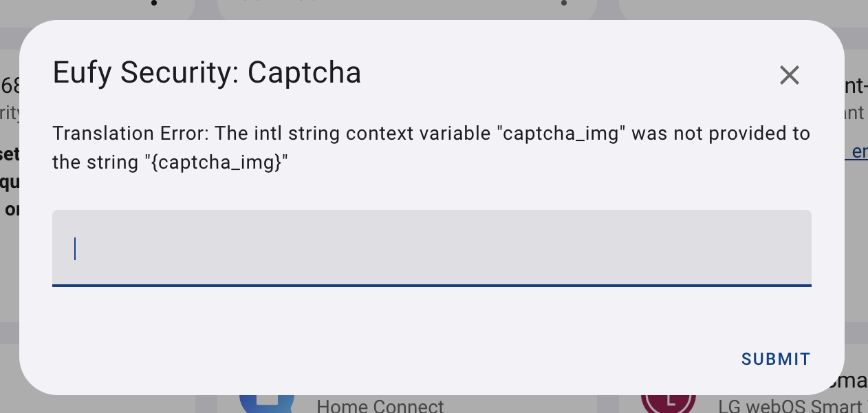Click the dark dot indicator above the dialog right side

click(563, 4)
